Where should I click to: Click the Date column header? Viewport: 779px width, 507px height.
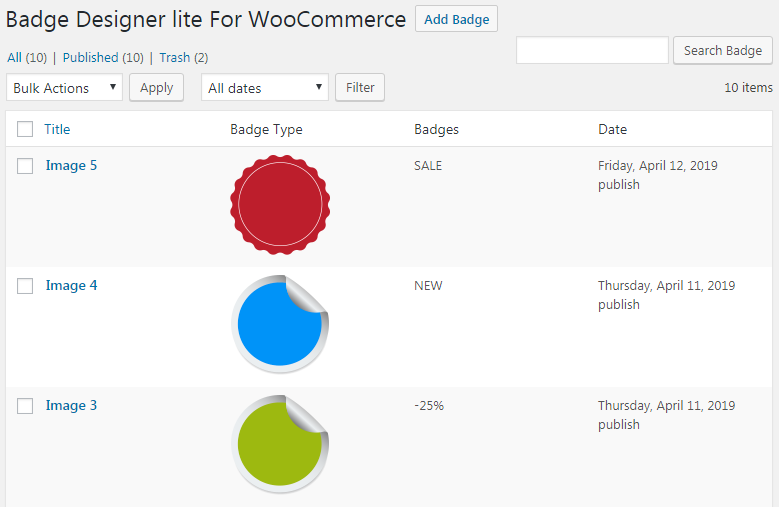click(x=613, y=129)
